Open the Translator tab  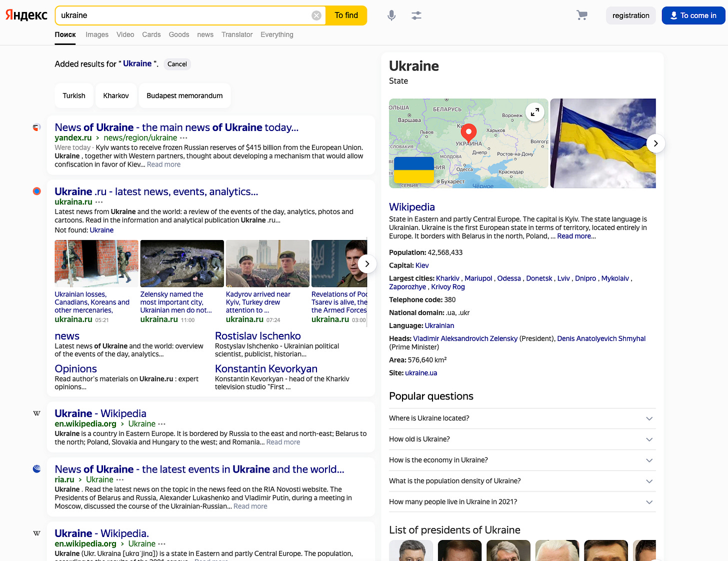coord(237,34)
